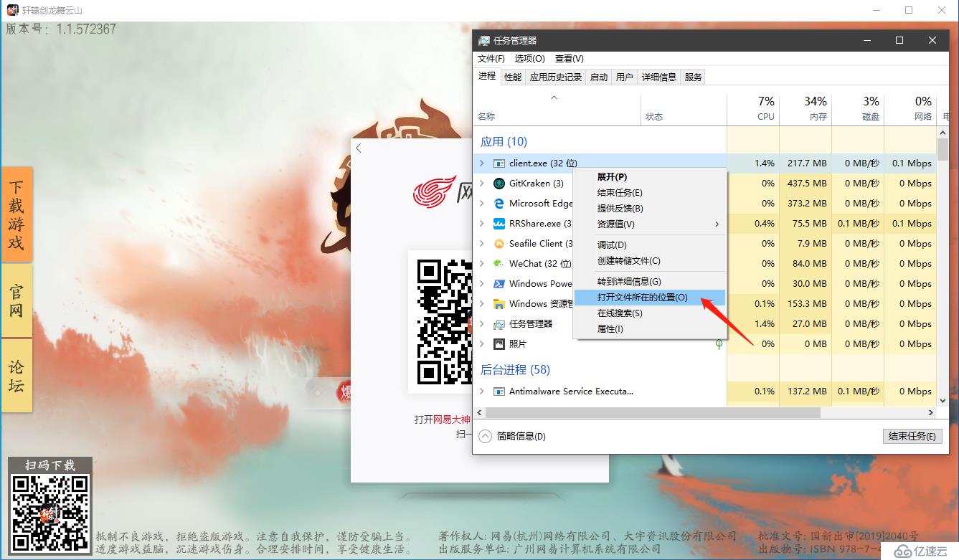Image resolution: width=959 pixels, height=560 pixels.
Task: Click the 扫码下载 QR code
Action: [50, 513]
